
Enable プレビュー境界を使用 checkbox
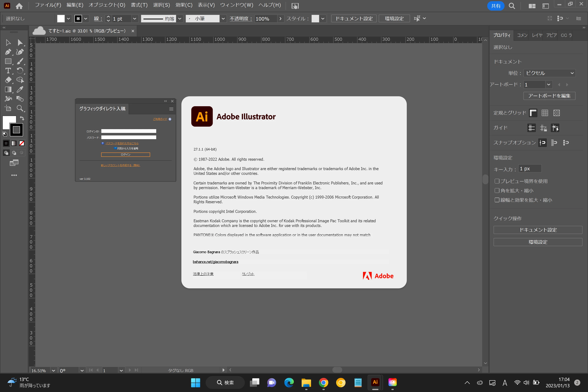[497, 181]
